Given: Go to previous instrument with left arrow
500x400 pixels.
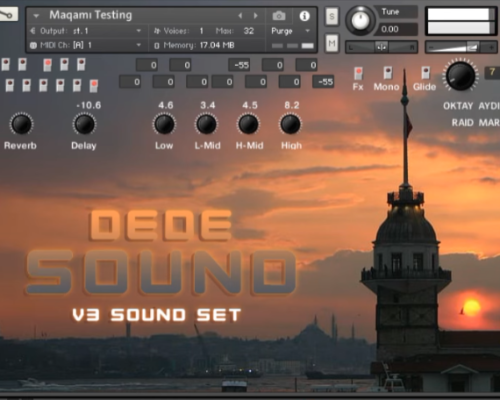Looking at the screenshot, I should pos(240,16).
